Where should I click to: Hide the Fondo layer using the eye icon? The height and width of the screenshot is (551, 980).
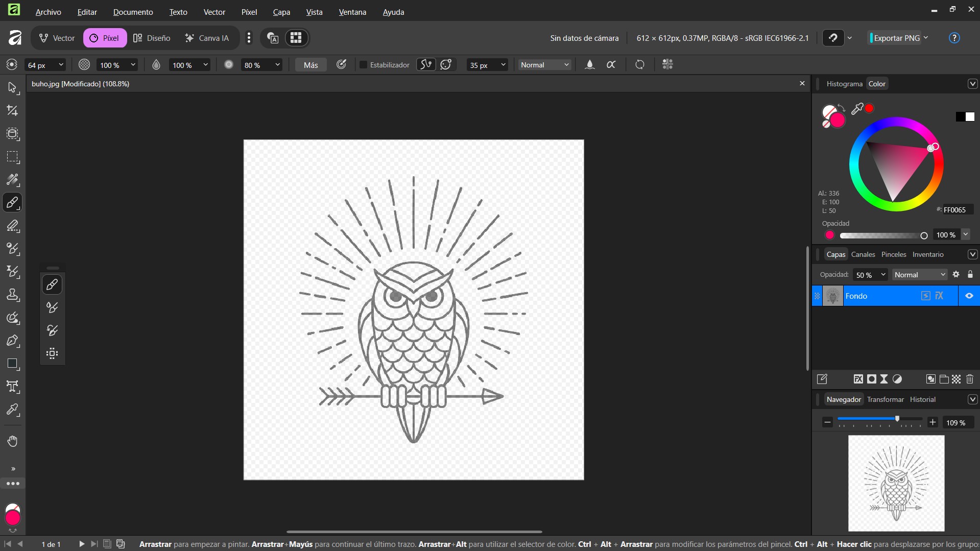[969, 296]
